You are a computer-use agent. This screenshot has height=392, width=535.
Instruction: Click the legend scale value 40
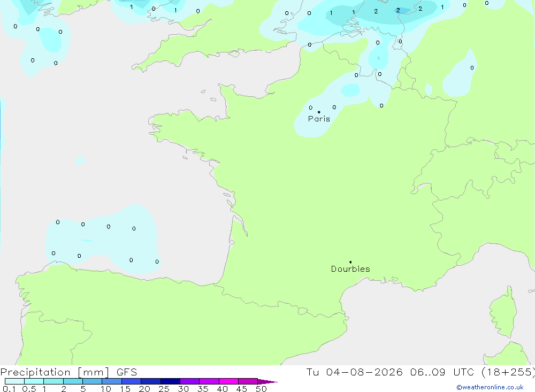tap(223, 389)
